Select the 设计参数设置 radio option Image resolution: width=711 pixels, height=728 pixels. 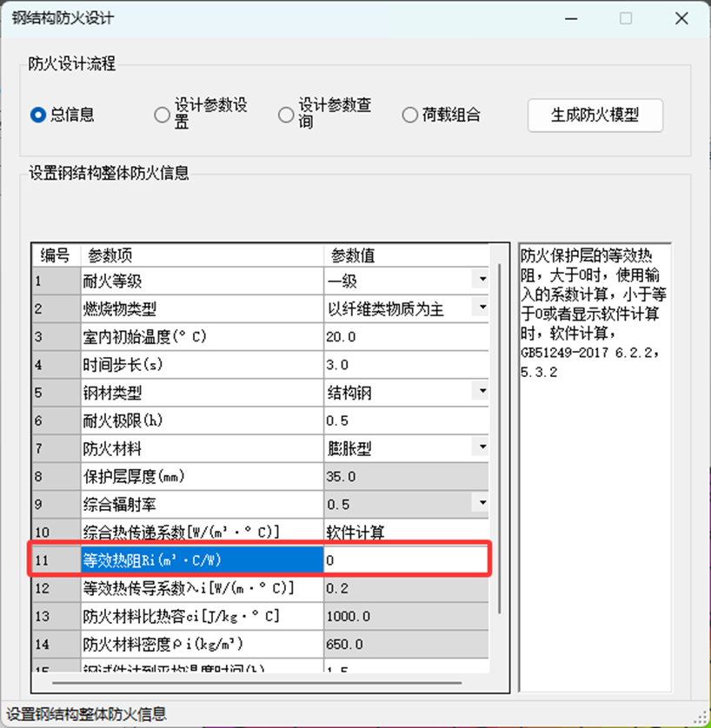coord(162,115)
